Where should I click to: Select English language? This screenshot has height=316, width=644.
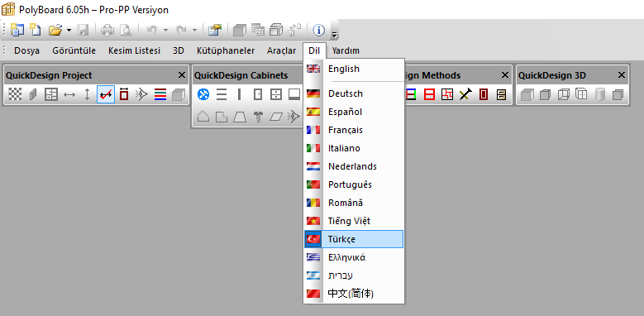[x=354, y=69]
